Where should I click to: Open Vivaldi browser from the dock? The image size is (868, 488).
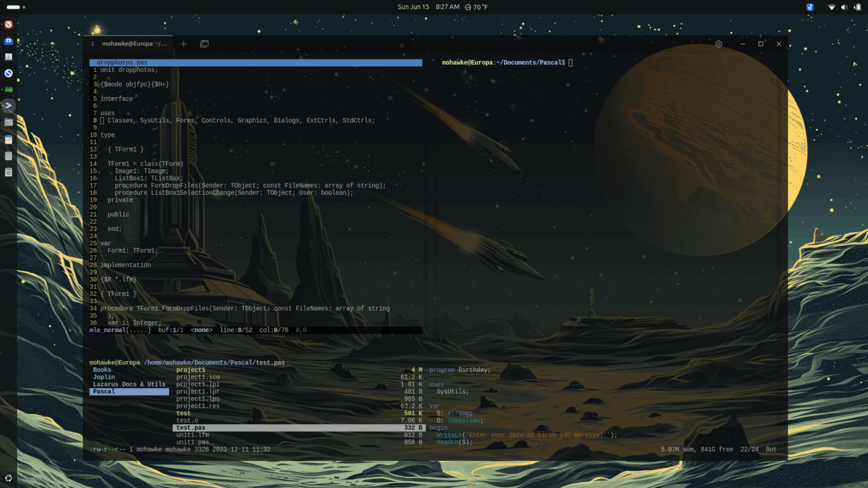(x=8, y=24)
